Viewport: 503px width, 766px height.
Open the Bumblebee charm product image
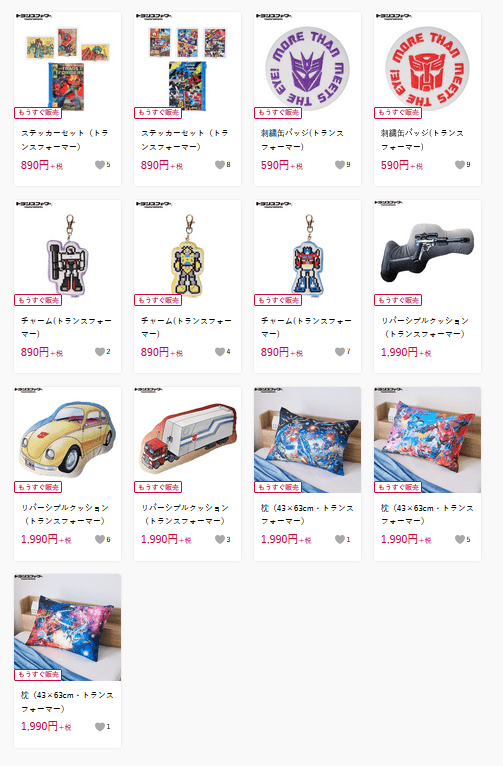tap(188, 252)
